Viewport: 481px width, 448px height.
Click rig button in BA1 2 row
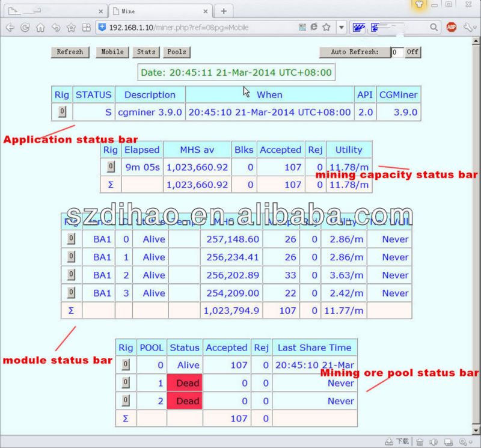pos(71,274)
